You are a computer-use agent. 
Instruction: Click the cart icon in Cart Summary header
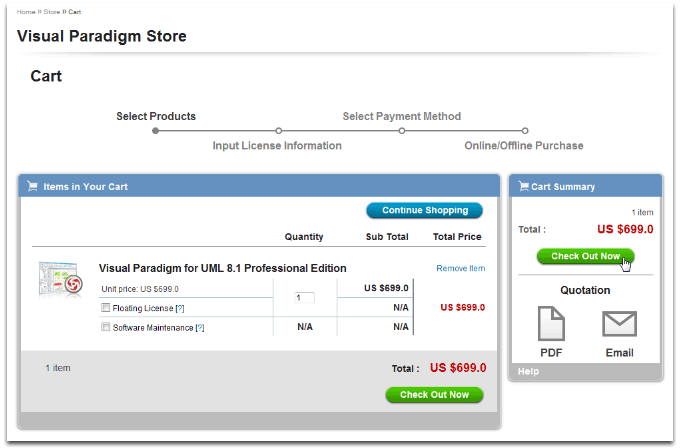pos(523,186)
